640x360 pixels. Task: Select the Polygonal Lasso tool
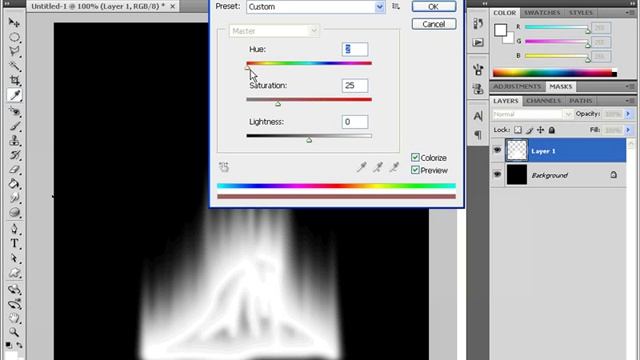pos(14,52)
